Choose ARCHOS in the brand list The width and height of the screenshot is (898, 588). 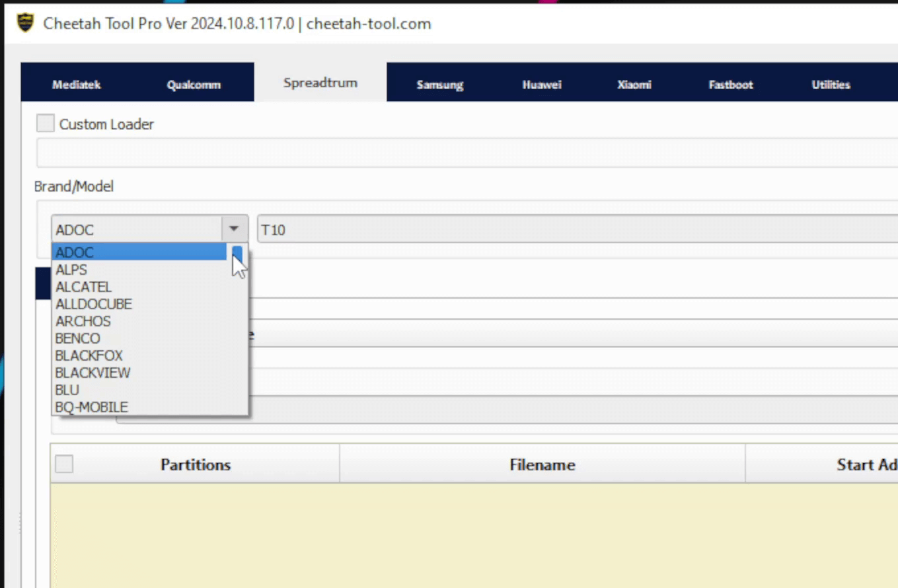[139, 321]
